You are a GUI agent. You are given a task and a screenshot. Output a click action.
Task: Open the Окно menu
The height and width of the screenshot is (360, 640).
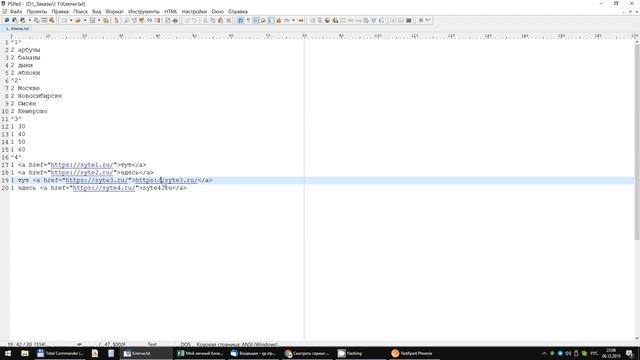[218, 11]
